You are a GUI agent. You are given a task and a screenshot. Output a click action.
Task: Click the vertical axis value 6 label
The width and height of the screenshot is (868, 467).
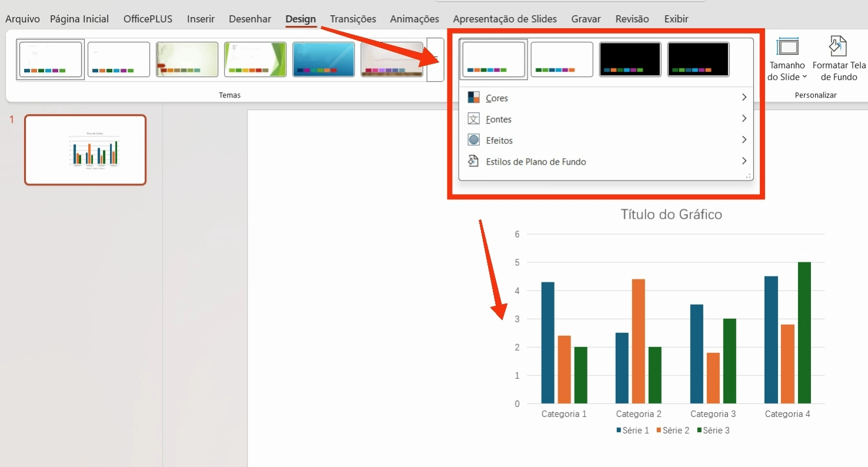pyautogui.click(x=517, y=234)
